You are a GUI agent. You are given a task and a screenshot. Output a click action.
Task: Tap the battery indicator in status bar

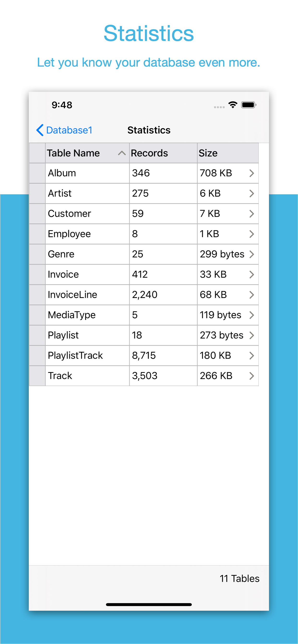248,105
